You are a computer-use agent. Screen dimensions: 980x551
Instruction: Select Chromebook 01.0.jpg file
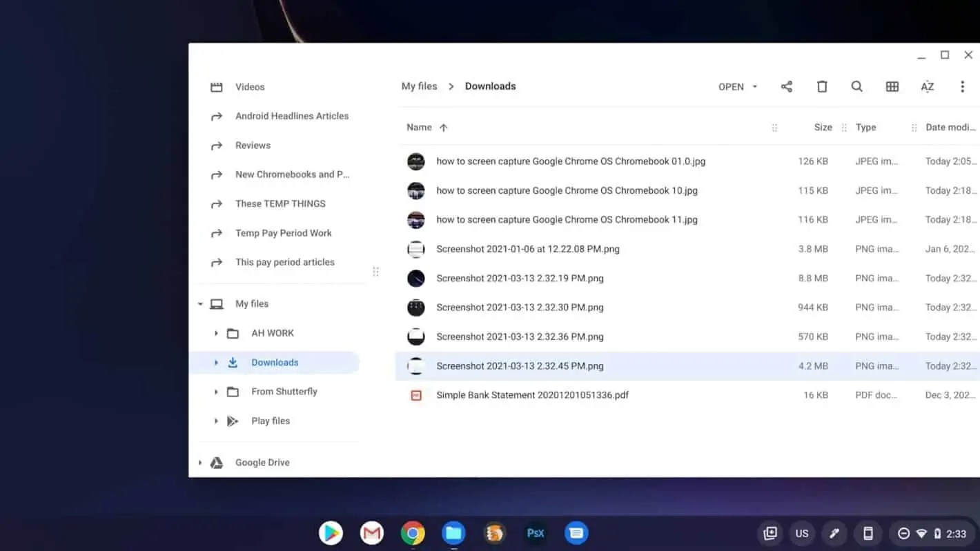pos(687,161)
